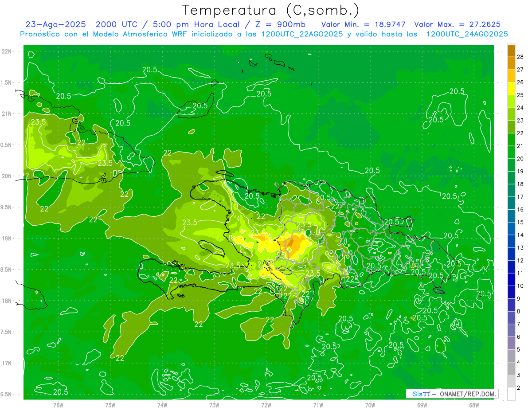Image resolution: width=532 pixels, height=411 pixels.
Task: Click the "7" label on the color scale
Action: click(x=519, y=324)
